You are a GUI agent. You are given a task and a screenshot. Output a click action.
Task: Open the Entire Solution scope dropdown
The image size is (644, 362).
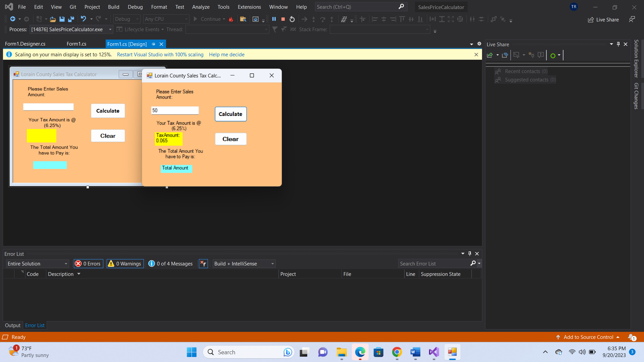tap(38, 264)
